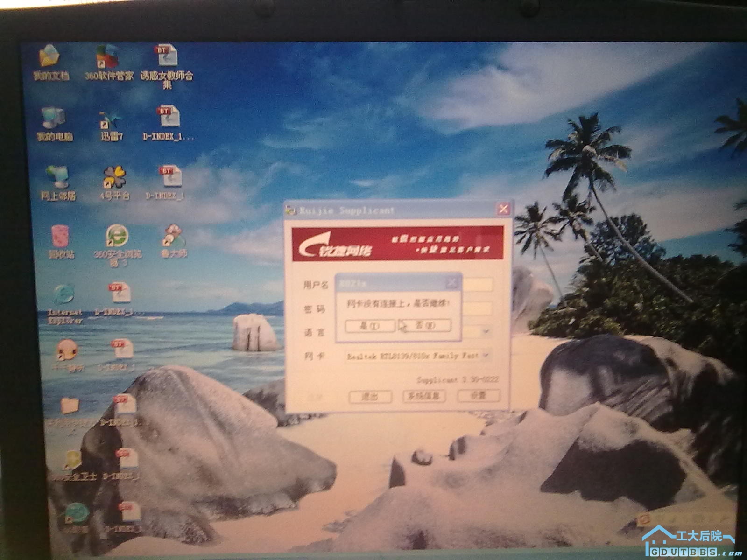Click 是(Y) in the 802.1x prompt
The image size is (747, 560).
coord(370,326)
